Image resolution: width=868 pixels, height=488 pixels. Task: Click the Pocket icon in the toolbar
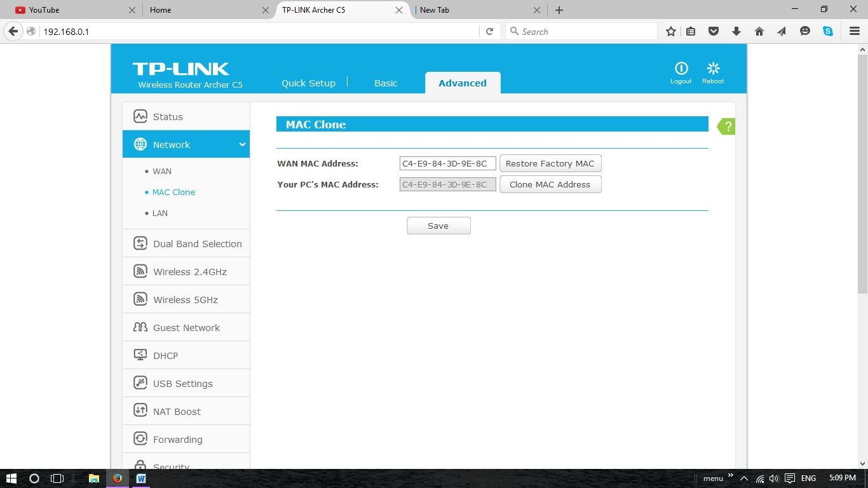(x=714, y=31)
